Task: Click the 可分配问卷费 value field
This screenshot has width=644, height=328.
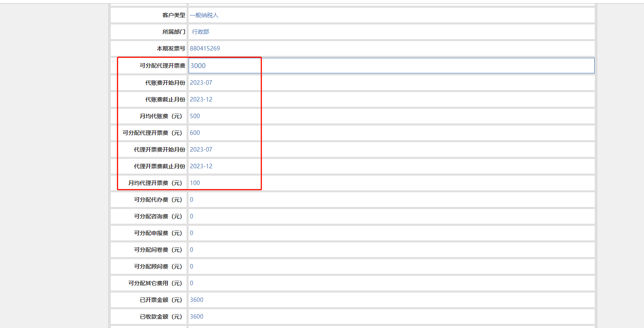Action: coord(391,250)
